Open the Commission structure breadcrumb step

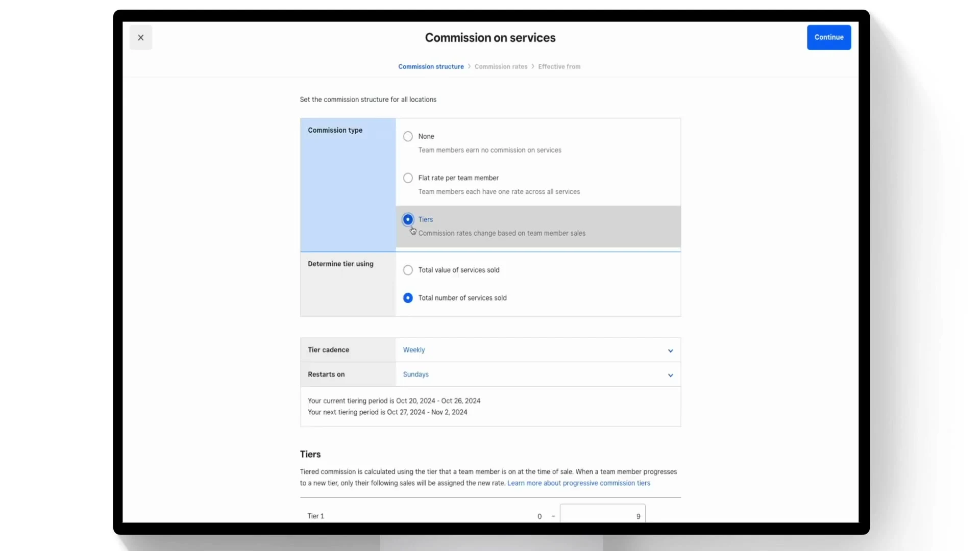[431, 67]
